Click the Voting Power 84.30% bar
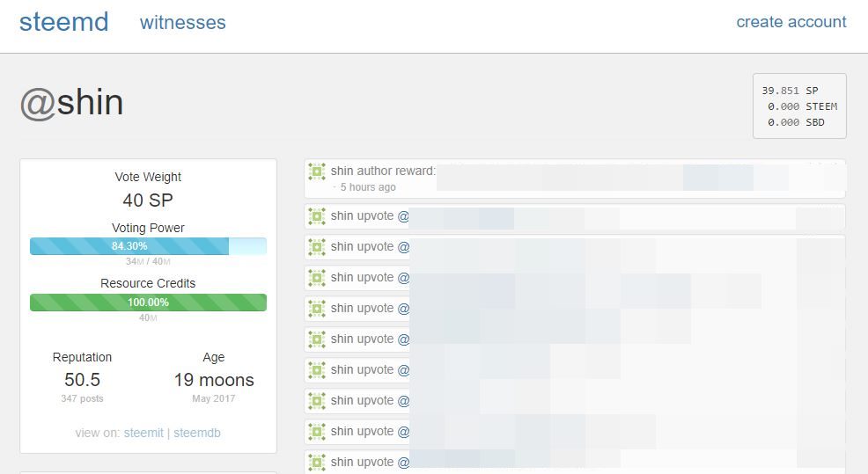Image resolution: width=868 pixels, height=474 pixels. click(x=148, y=246)
